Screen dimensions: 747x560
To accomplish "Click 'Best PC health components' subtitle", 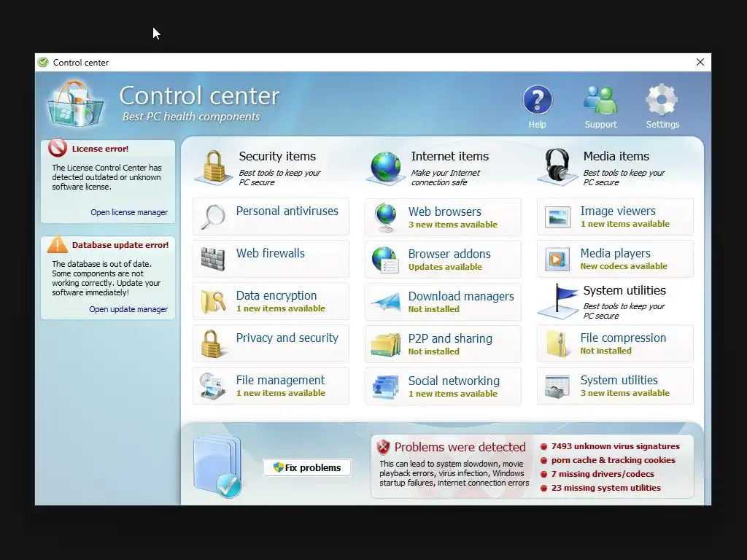I will [x=190, y=117].
